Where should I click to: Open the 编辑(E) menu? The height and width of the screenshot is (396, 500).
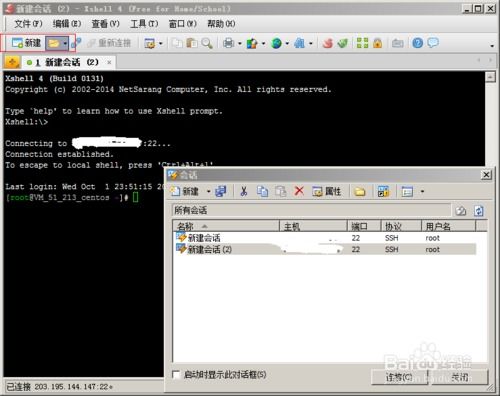67,24
